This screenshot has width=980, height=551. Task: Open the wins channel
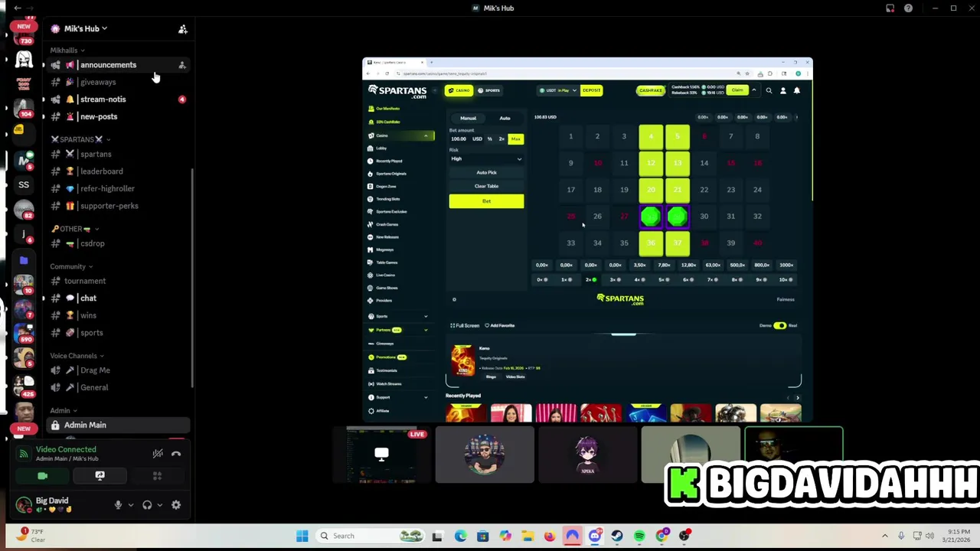116,315
